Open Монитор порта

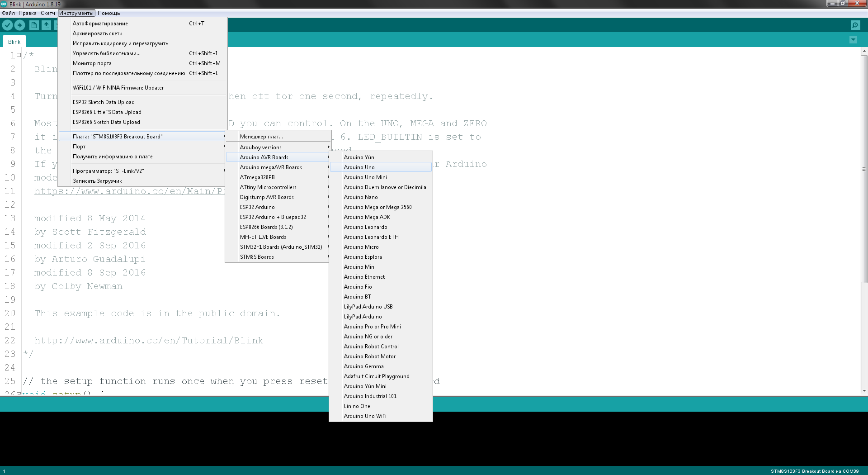click(142, 63)
